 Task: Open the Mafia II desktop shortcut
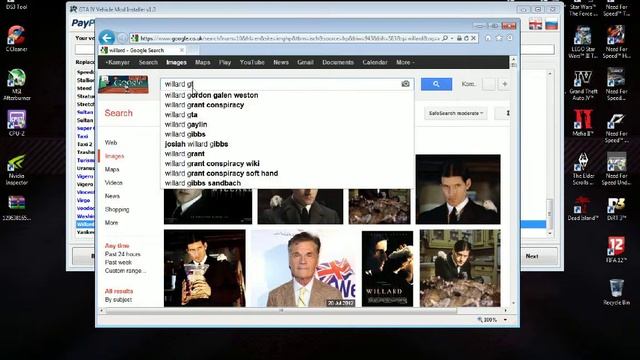click(583, 123)
